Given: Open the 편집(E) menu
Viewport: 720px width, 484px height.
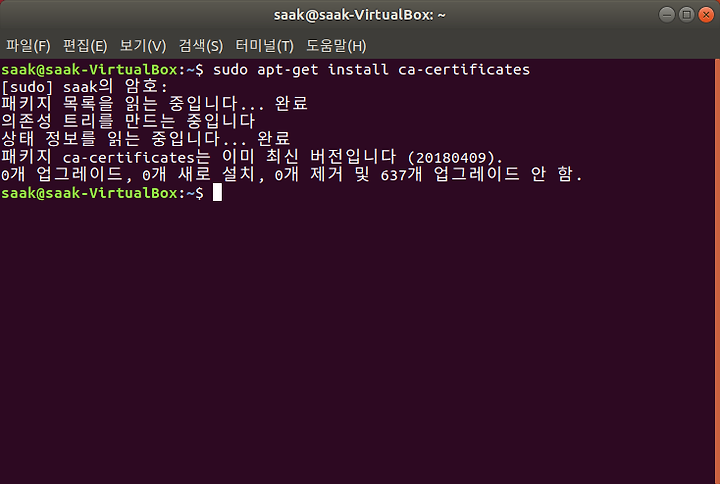Looking at the screenshot, I should (85, 45).
